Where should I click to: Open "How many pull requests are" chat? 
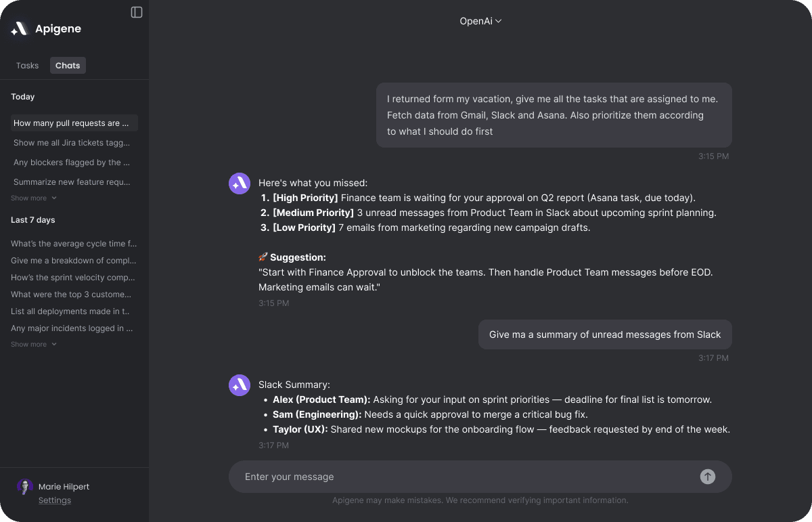point(74,123)
